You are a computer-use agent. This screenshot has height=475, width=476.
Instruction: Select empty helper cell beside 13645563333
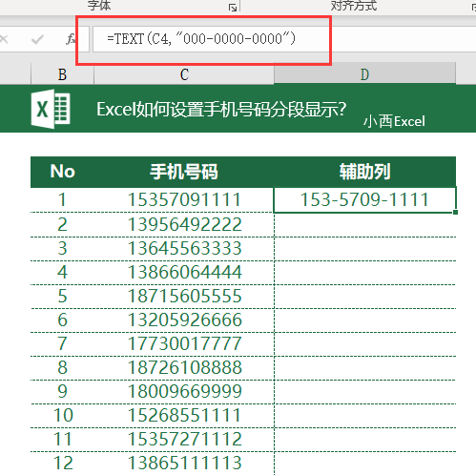(x=364, y=248)
